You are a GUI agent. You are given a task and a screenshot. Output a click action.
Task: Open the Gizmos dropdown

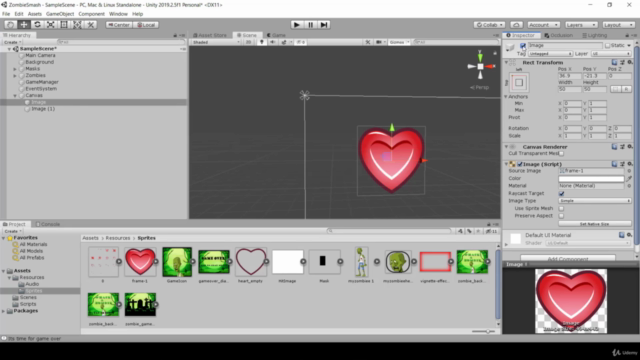tap(399, 42)
